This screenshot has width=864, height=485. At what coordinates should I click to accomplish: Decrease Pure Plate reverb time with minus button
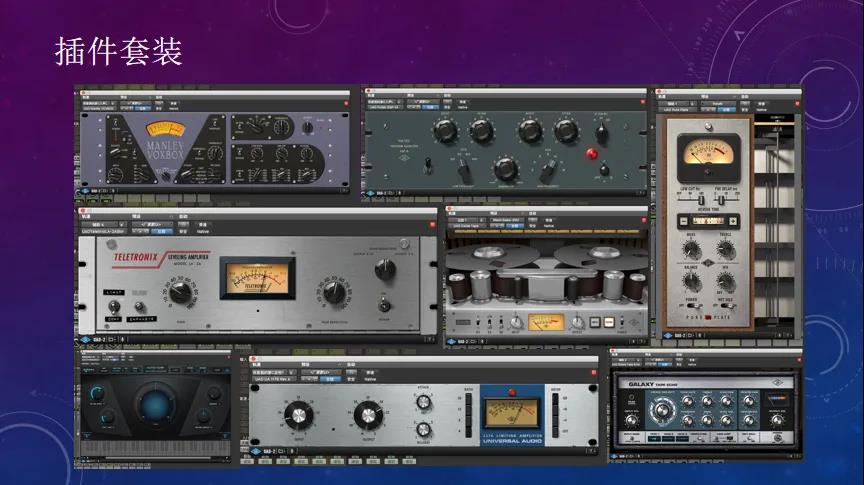coord(684,221)
